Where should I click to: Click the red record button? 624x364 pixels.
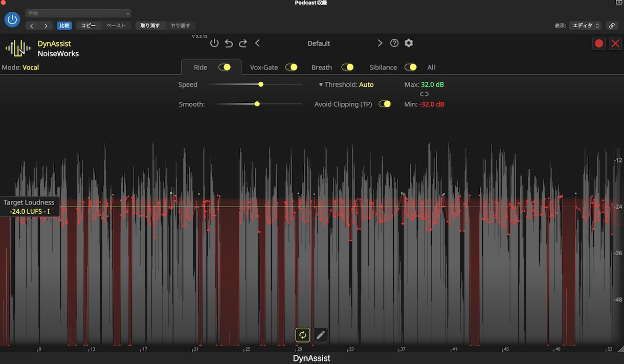599,43
